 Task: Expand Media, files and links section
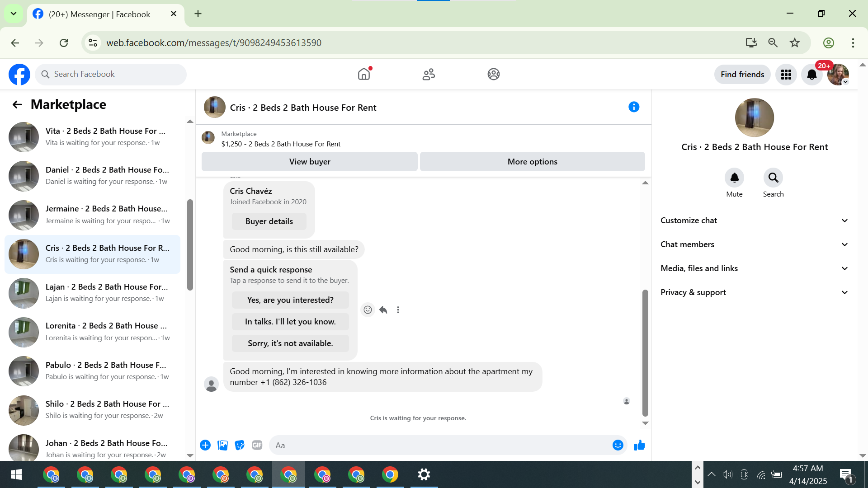pos(754,268)
